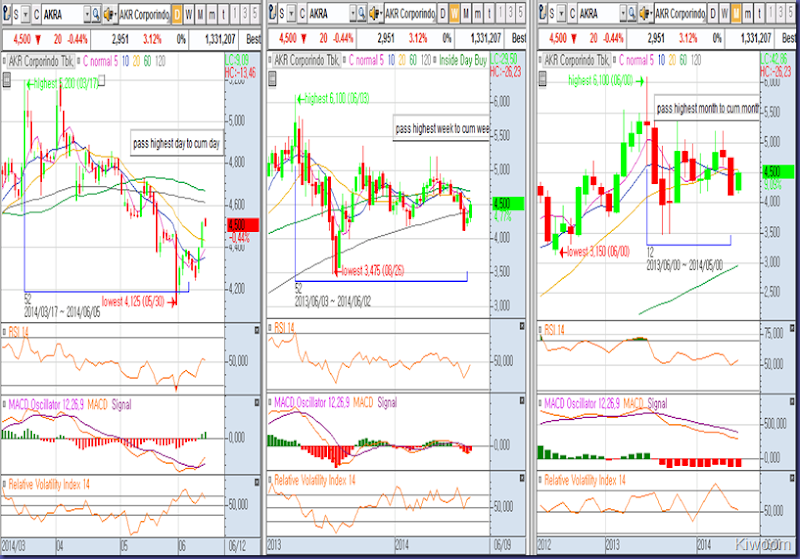This screenshot has height=559, width=800.
Task: Click 'C normal 5' moving average label, daily chart
Action: 100,61
